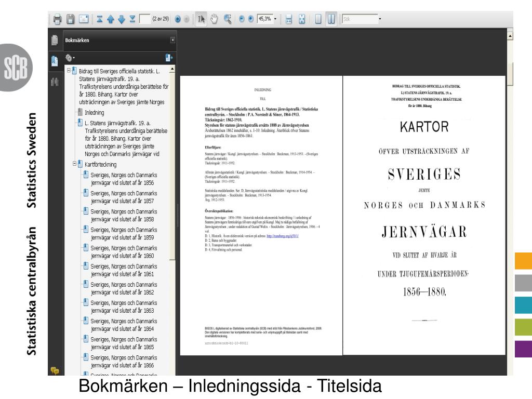
Task: Open bookmark for jernvägar år 1856
Action: pos(124,179)
